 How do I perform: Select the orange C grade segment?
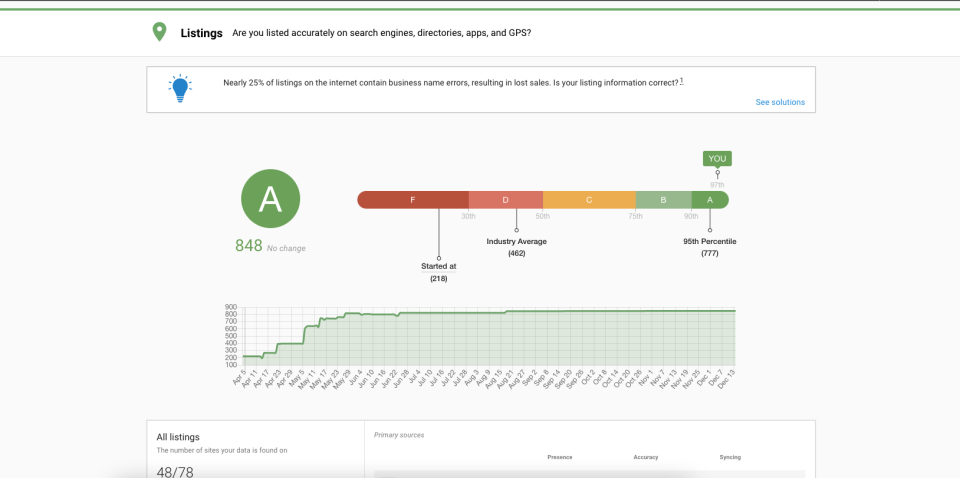[x=589, y=200]
